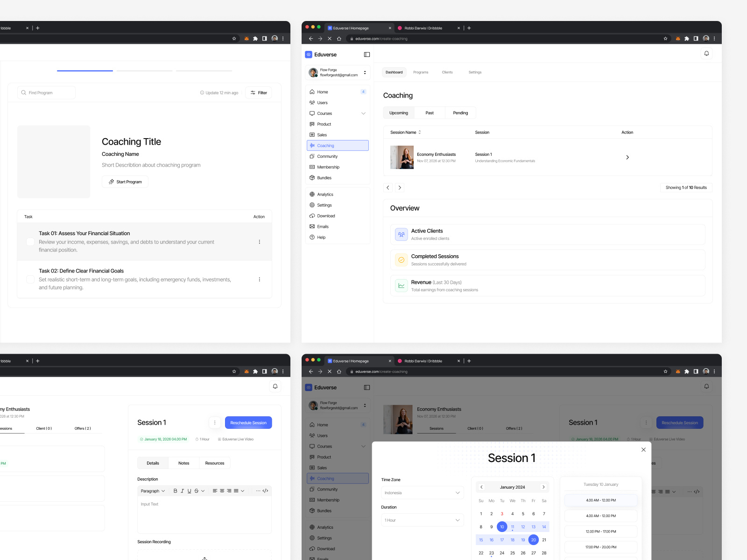
Task: Show Past coaching sessions
Action: click(x=430, y=113)
